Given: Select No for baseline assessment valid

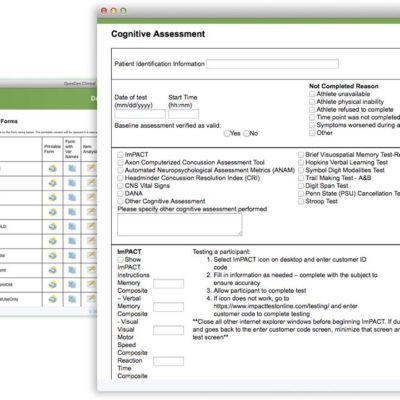Looking at the screenshot, I should (x=246, y=133).
